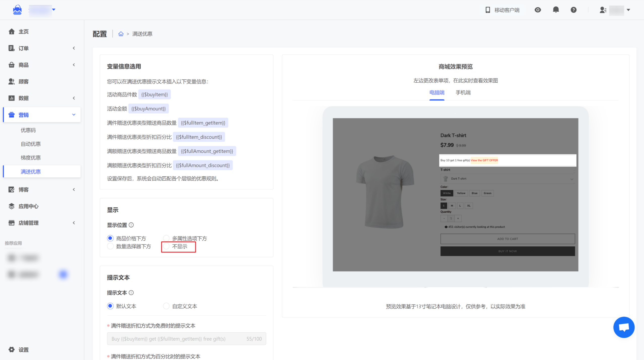644x360 pixels.
Task: Open the mobile client link
Action: click(x=502, y=10)
